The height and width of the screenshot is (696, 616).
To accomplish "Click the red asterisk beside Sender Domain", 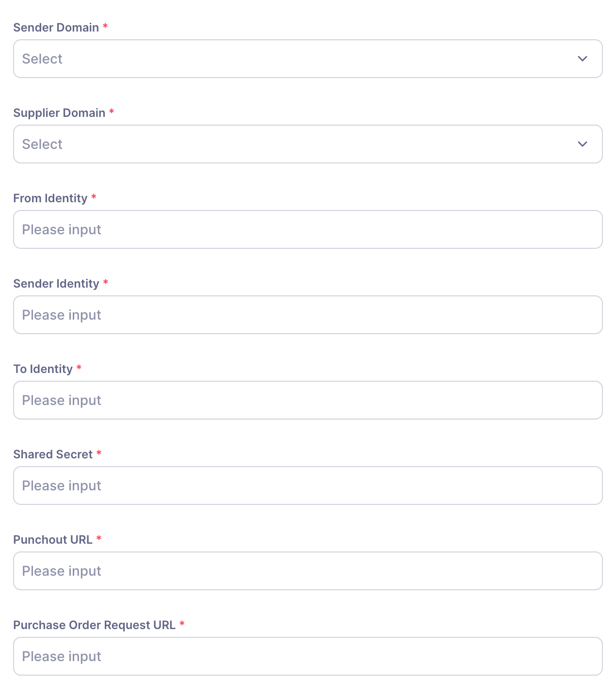I will [x=105, y=27].
